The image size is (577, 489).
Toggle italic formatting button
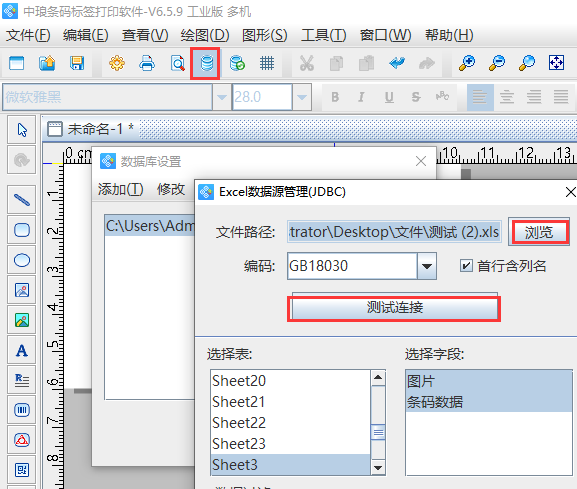point(361,97)
